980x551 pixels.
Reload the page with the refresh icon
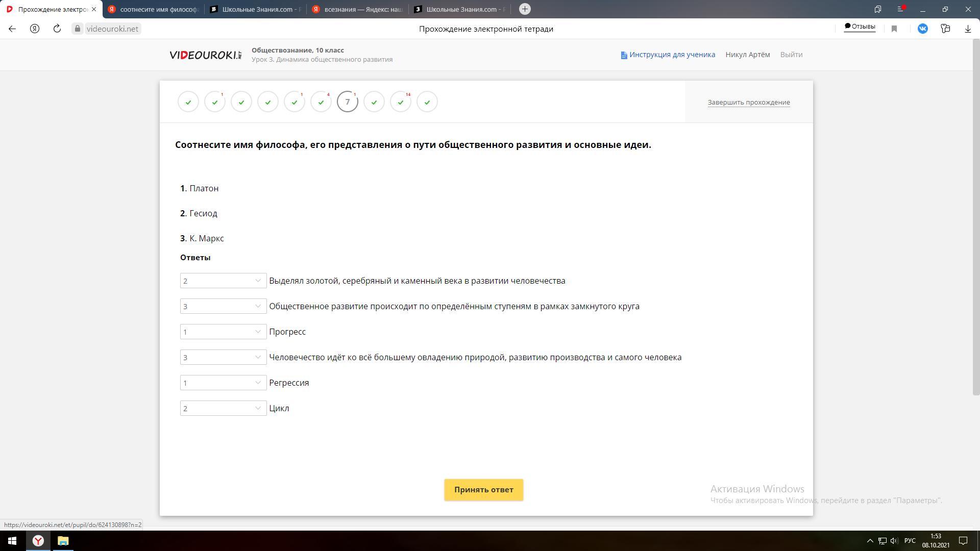57,29
